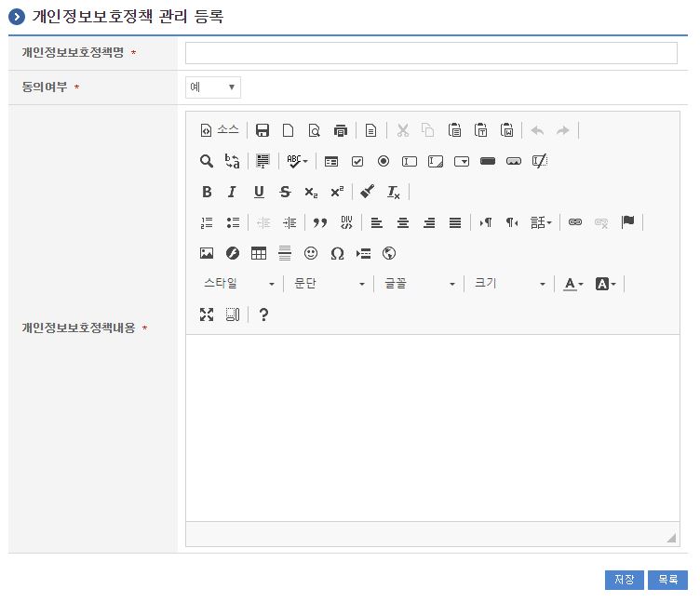Click the Insert Image icon
Screen dimensions: 700x602
[x=207, y=253]
